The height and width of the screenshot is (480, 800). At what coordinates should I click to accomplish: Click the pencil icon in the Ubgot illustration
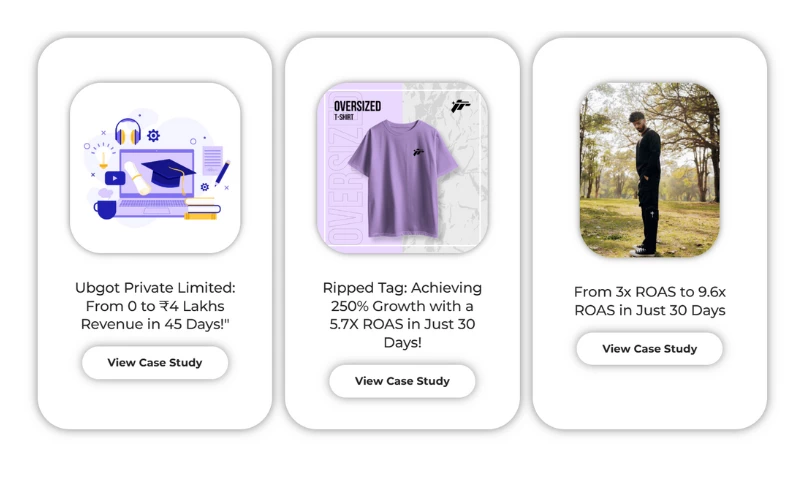pos(221,172)
